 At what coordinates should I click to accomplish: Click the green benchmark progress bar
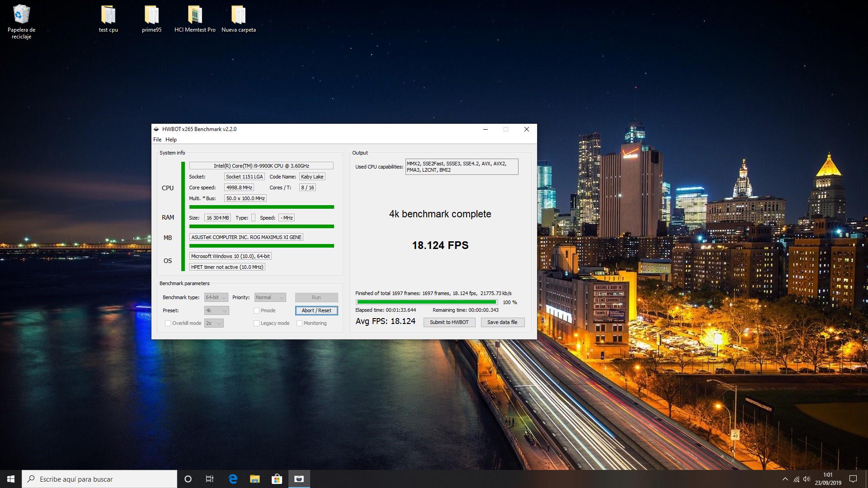coord(426,302)
